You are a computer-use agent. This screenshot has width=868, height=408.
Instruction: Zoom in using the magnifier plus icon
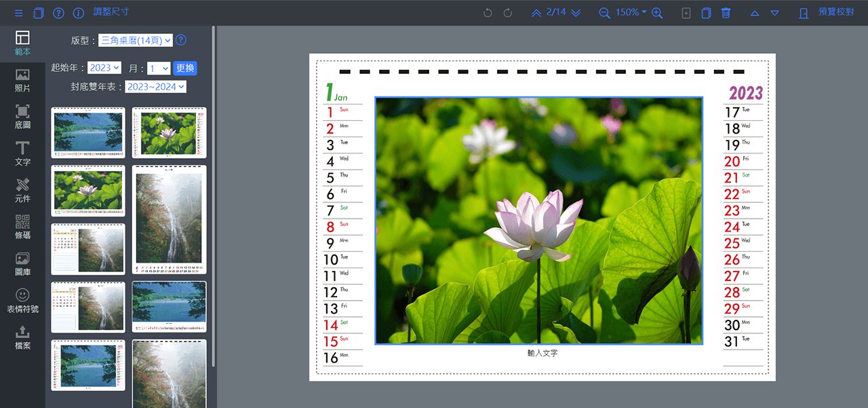click(656, 12)
